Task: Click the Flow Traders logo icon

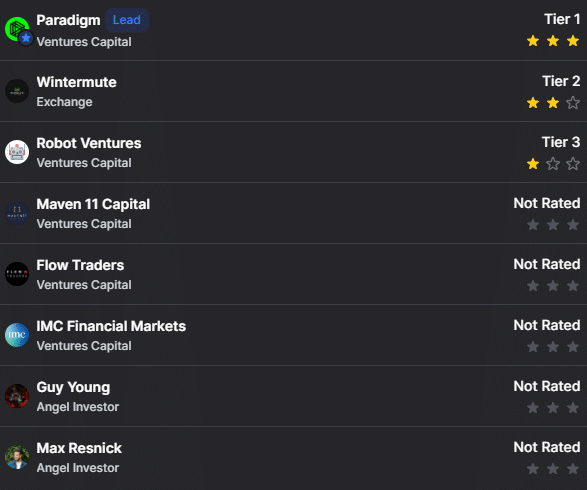Action: point(17,274)
